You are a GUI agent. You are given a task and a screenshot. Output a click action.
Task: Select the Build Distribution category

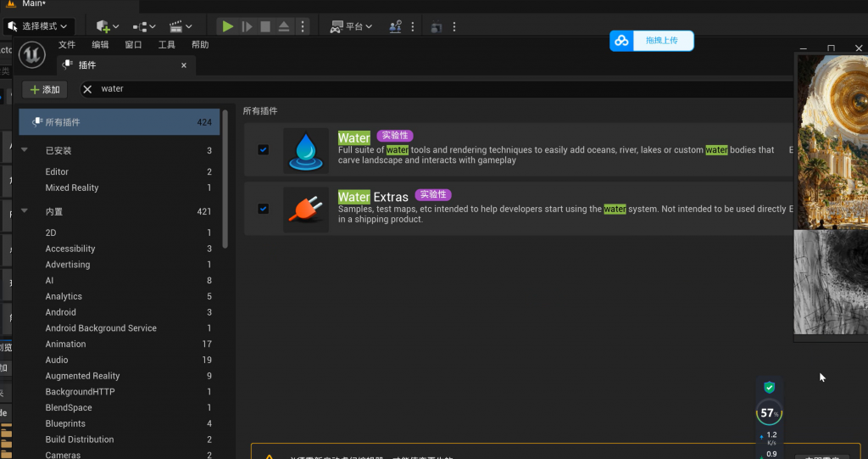tap(119, 439)
